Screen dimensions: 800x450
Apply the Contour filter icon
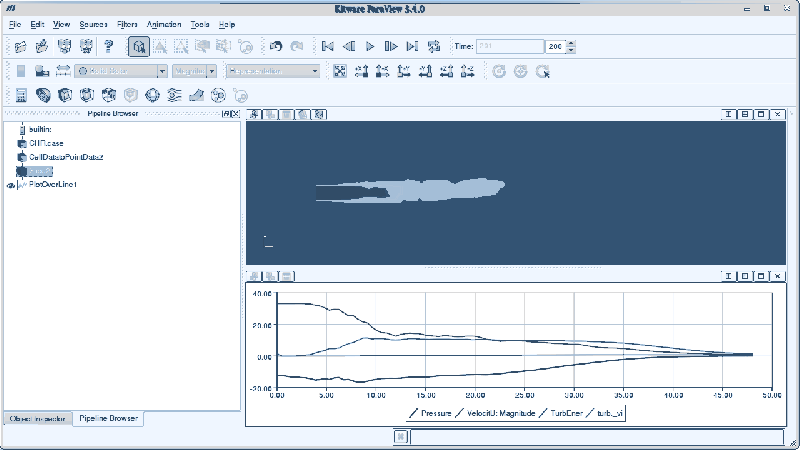(43, 95)
